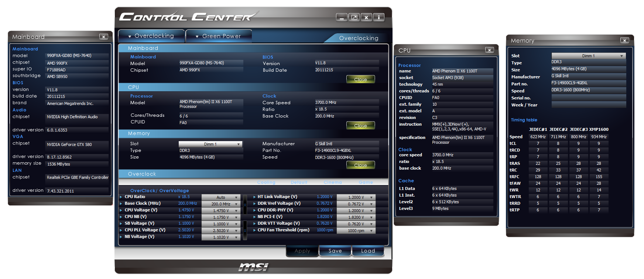Click the 934 MHz speed cell
This screenshot has width=644, height=279.
tap(599, 137)
